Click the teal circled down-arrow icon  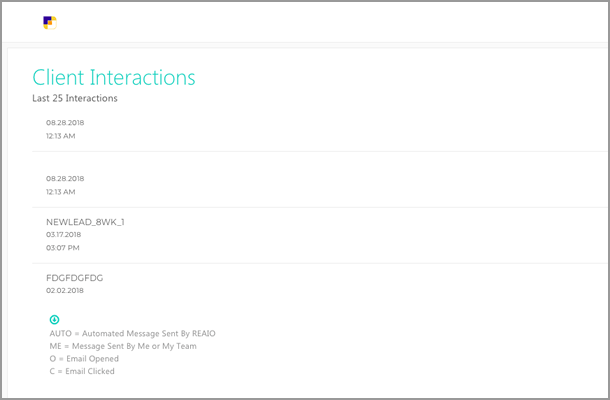coord(54,319)
